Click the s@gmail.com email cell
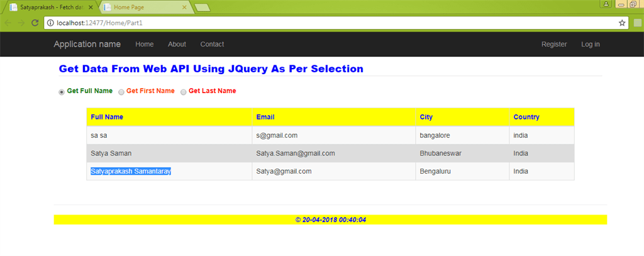 point(333,135)
